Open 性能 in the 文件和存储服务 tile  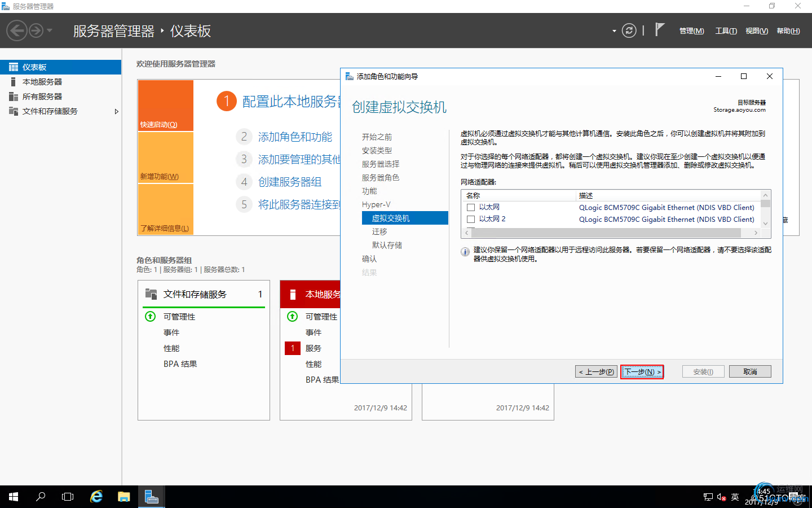coord(171,348)
